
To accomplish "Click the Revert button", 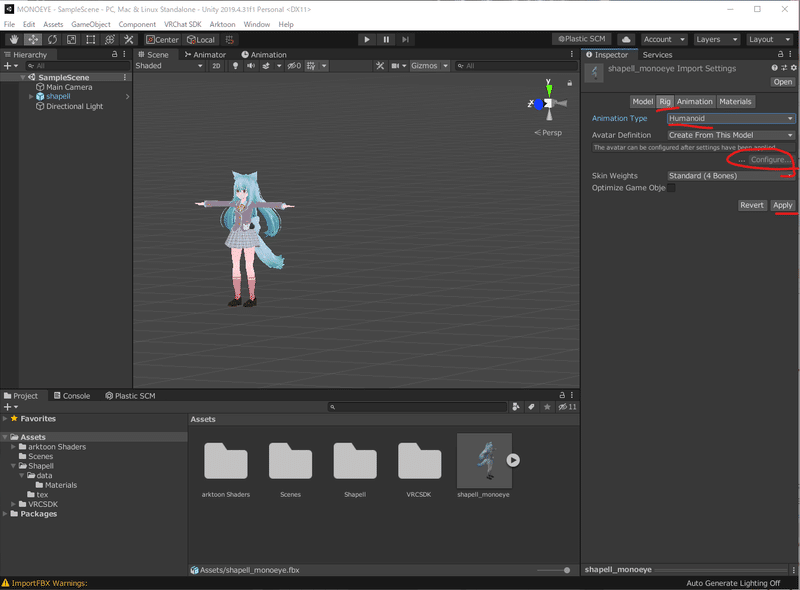I will [752, 205].
